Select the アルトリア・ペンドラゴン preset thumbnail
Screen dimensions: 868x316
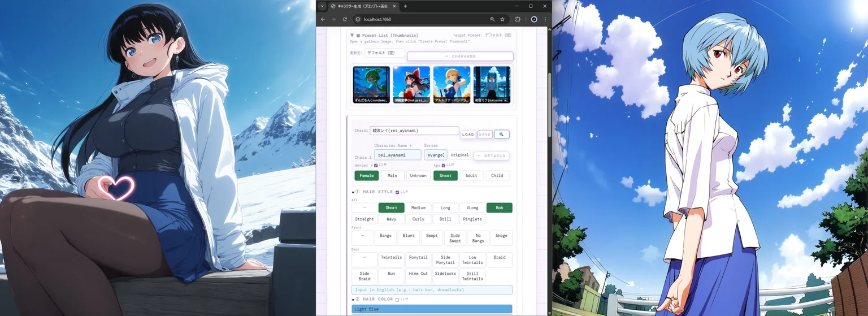tap(452, 85)
